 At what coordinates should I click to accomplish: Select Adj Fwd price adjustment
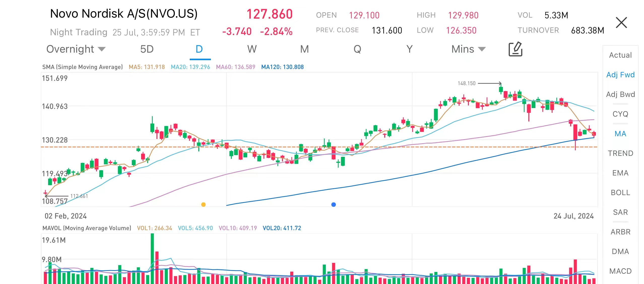620,75
